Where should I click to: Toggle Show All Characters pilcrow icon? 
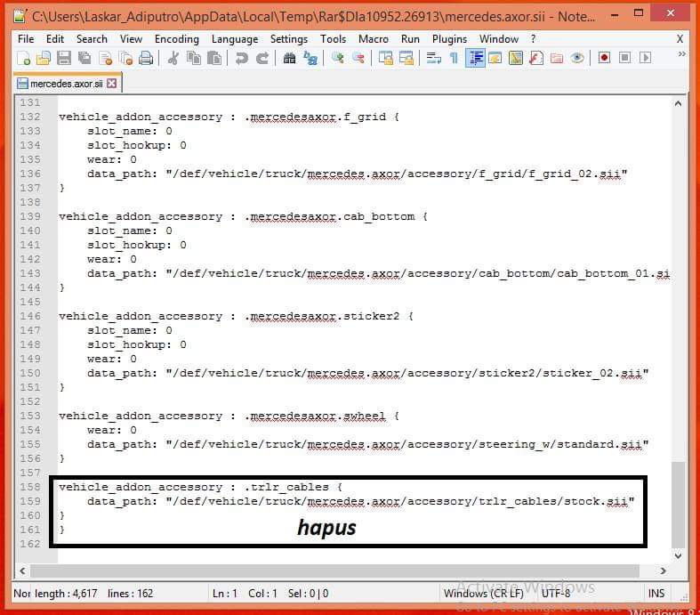tap(454, 58)
